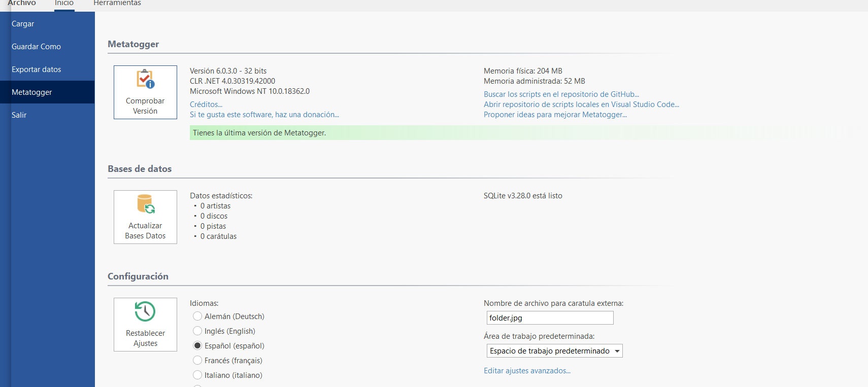The height and width of the screenshot is (387, 868).
Task: Choose Cargar in the sidebar
Action: coord(47,24)
